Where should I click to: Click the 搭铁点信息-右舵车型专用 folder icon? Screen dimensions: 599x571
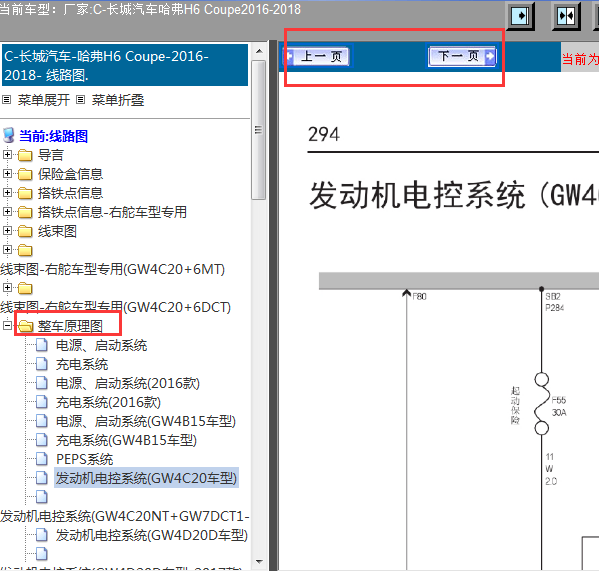click(25, 212)
